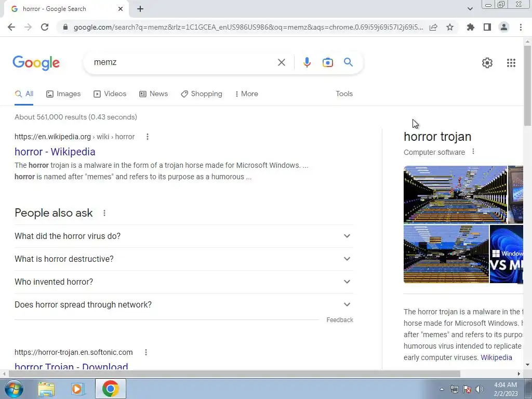
Task: Search by image with camera icon
Action: click(327, 62)
